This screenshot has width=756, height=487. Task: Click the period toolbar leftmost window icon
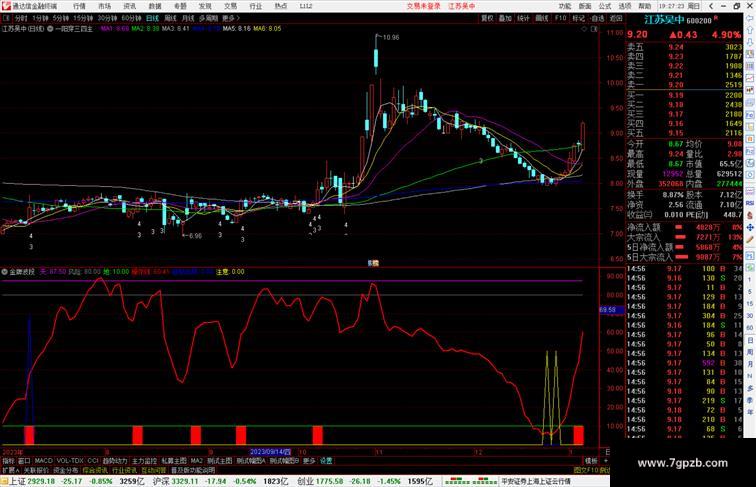point(6,18)
